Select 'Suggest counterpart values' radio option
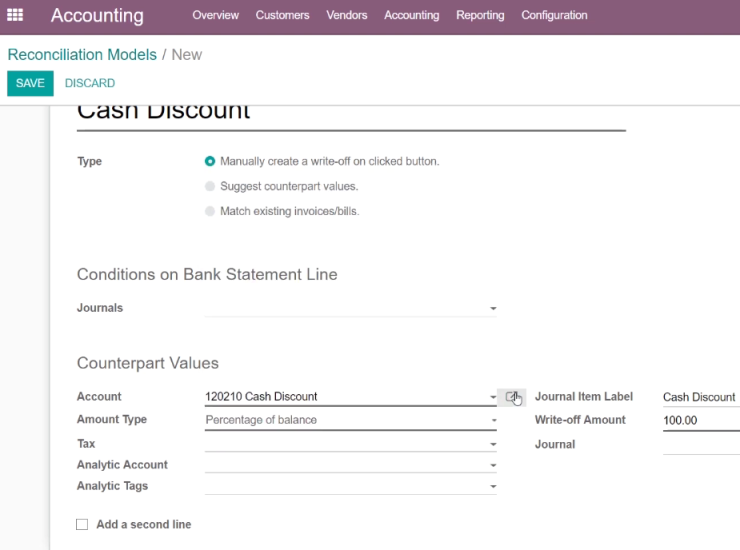 210,186
